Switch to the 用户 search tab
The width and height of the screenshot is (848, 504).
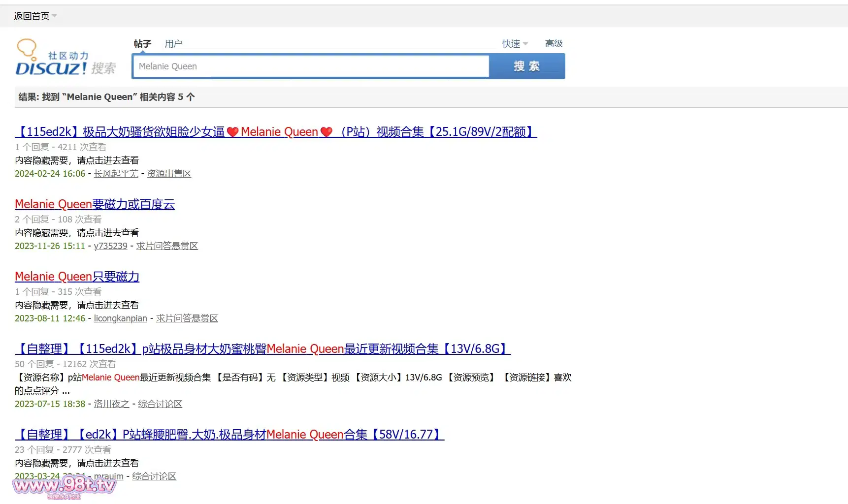tap(173, 44)
